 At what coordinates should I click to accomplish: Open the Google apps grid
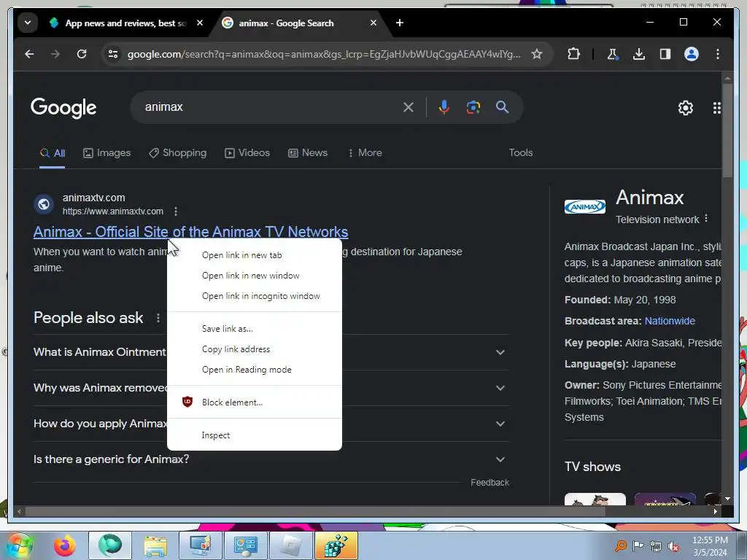pos(716,108)
